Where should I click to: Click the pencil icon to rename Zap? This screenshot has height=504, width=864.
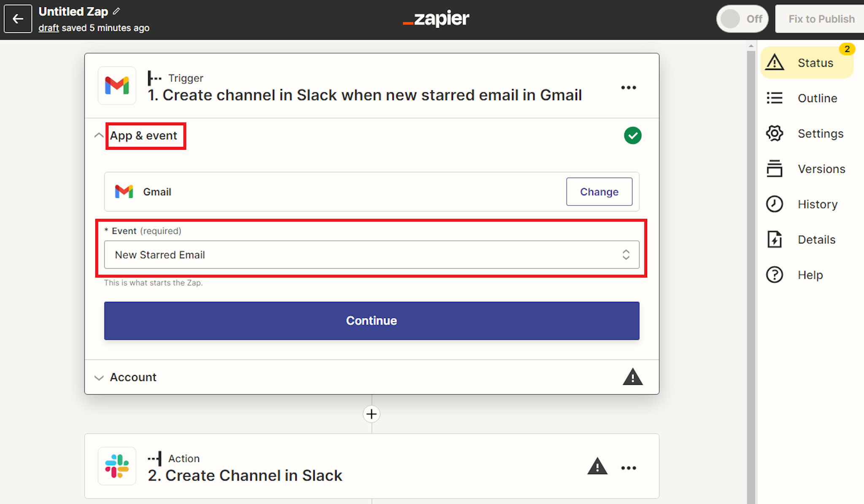(x=116, y=11)
